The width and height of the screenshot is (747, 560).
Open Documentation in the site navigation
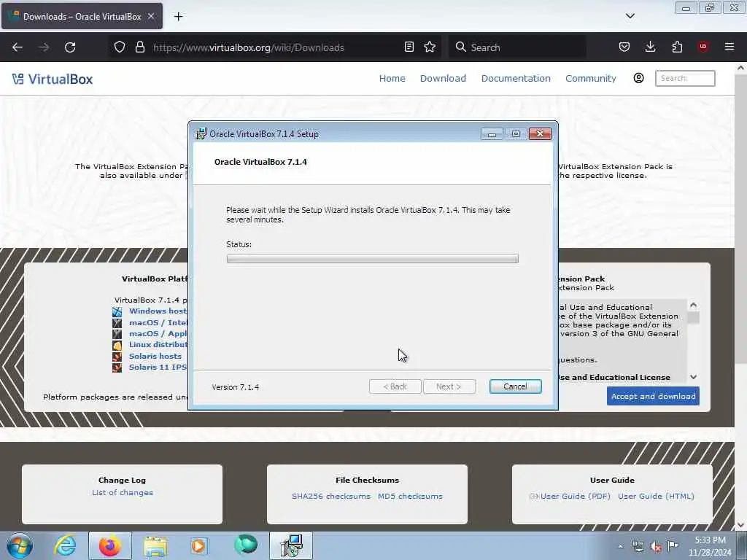[516, 79]
